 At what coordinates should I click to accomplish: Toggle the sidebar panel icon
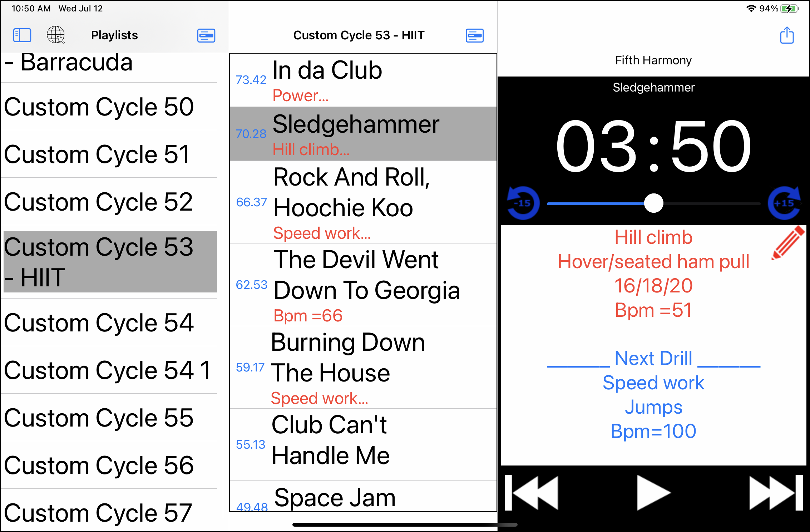[x=22, y=35]
